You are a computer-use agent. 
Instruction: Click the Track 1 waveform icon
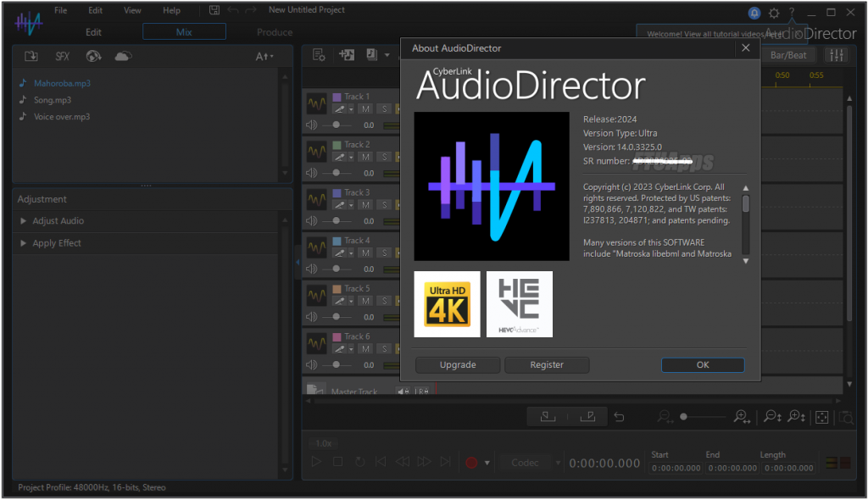pyautogui.click(x=317, y=103)
